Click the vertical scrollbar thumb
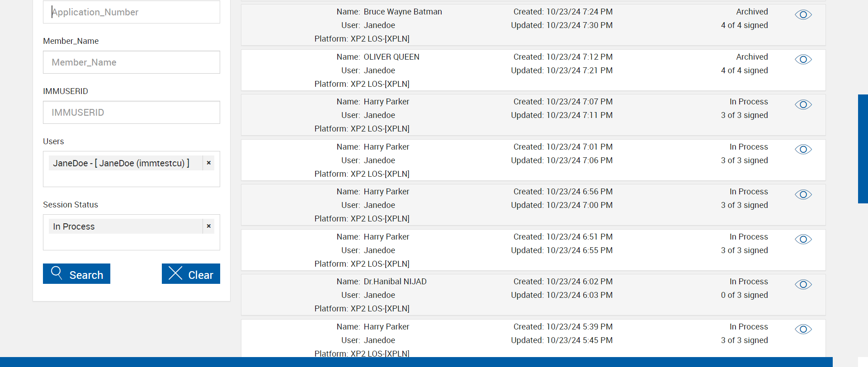Screen dimensions: 868x367 click(x=863, y=149)
